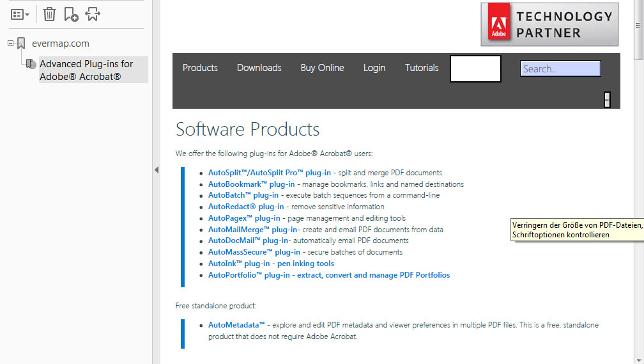Click the web bookmark icon beside Advanced Plug-ins
Image resolution: width=644 pixels, height=364 pixels.
(x=31, y=64)
